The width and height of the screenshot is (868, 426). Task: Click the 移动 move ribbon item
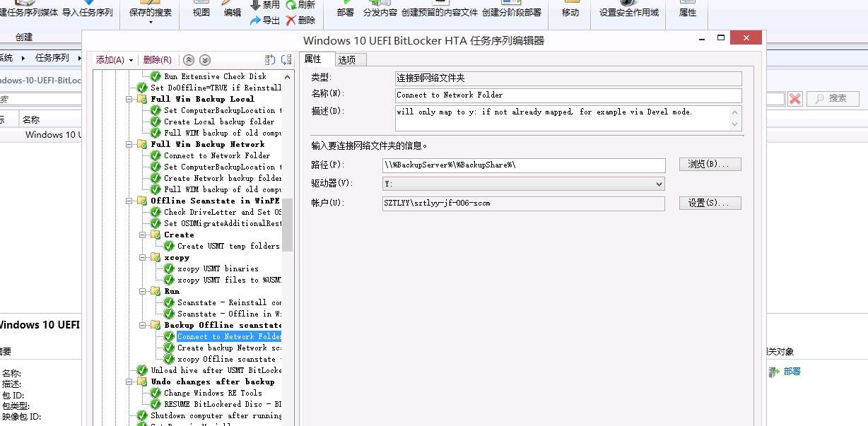click(570, 13)
